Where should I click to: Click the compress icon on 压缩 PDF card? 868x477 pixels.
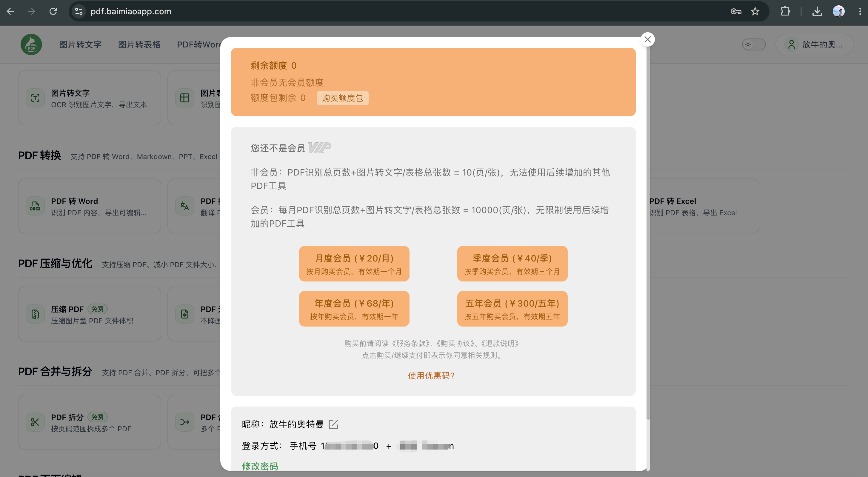pos(36,314)
